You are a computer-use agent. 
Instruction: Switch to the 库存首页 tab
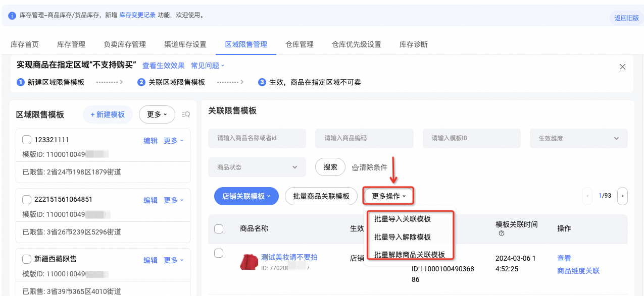25,44
